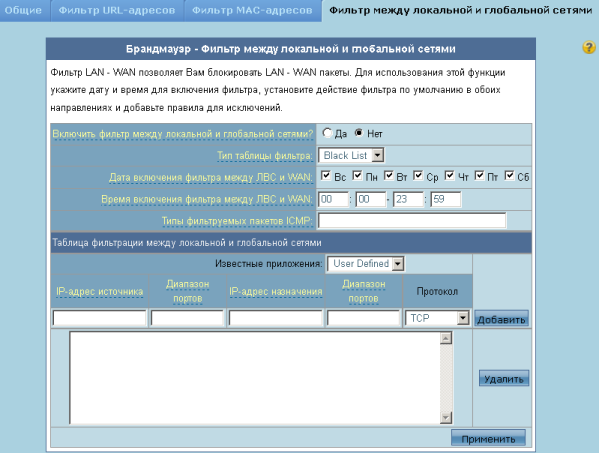Image resolution: width=599 pixels, height=453 pixels.
Task: Click the Протокол column header text
Action: (x=437, y=291)
